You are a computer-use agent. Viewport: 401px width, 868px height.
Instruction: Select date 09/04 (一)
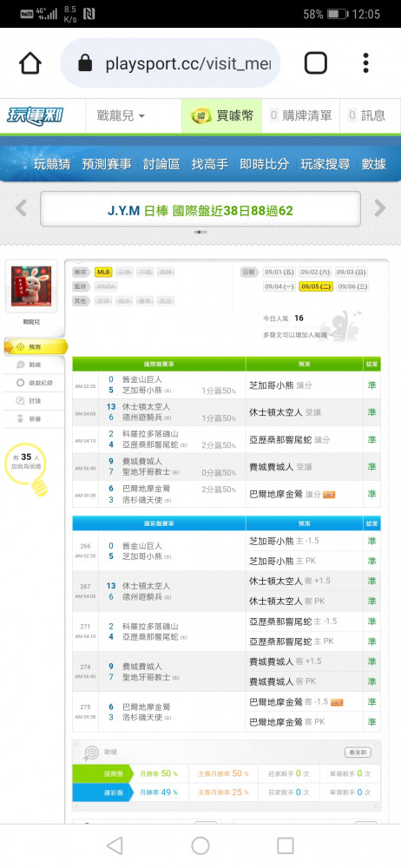(x=279, y=286)
